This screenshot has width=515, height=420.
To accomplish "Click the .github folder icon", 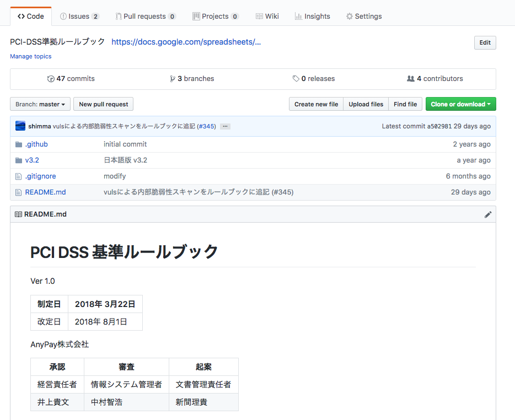I will (19, 144).
